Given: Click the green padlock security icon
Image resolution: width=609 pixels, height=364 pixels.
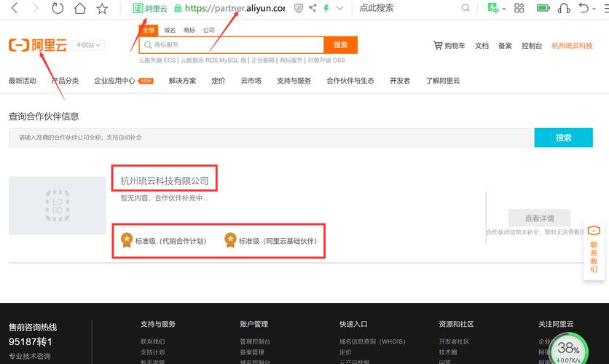Looking at the screenshot, I should click(178, 8).
